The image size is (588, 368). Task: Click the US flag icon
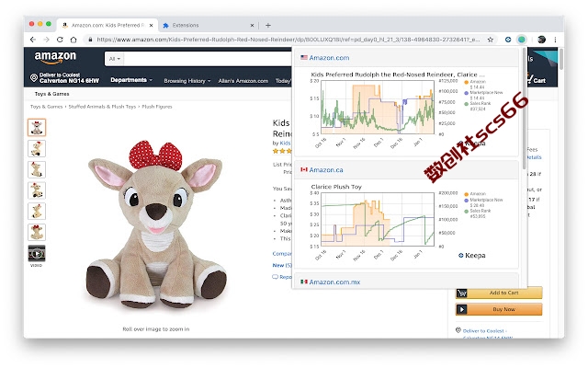(304, 57)
